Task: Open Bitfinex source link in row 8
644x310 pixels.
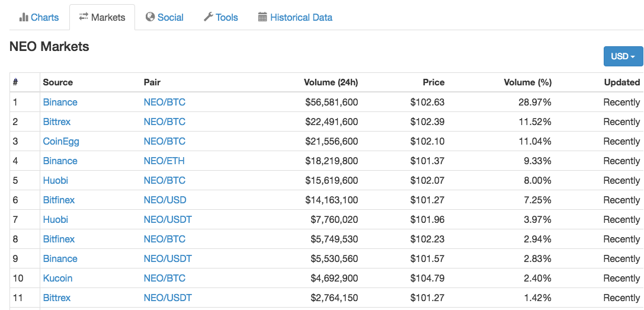Action: 59,239
